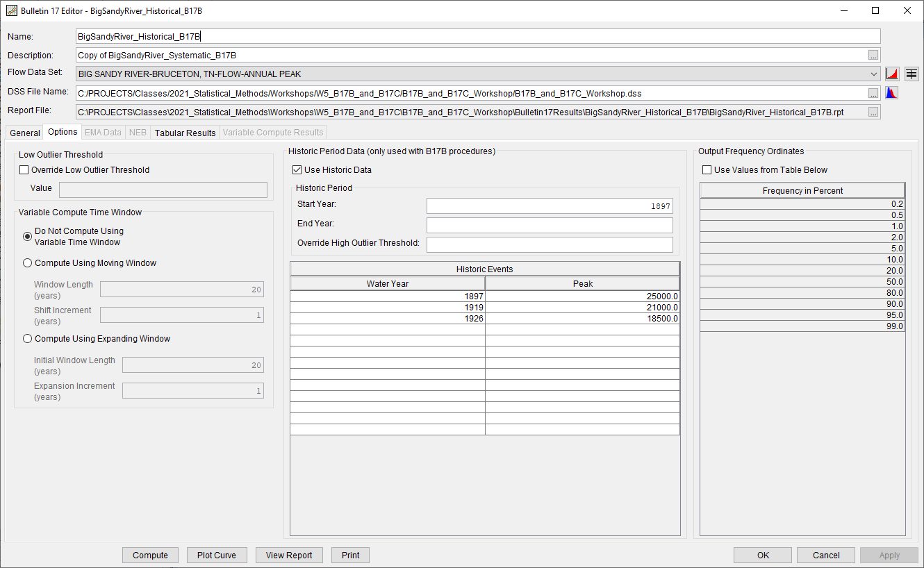Browse for DSS file ellipsis button
This screenshot has height=568, width=924.
[873, 93]
